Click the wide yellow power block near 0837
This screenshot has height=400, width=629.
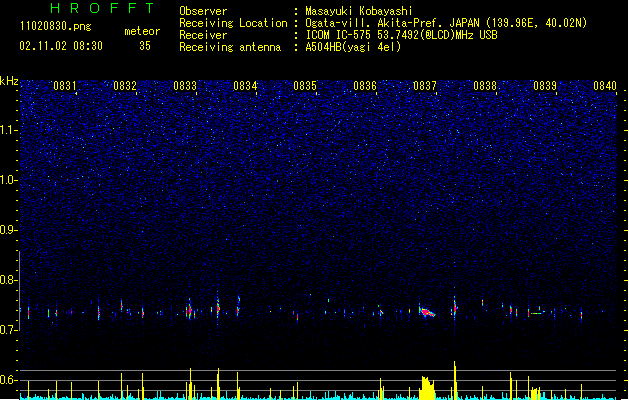[427, 388]
